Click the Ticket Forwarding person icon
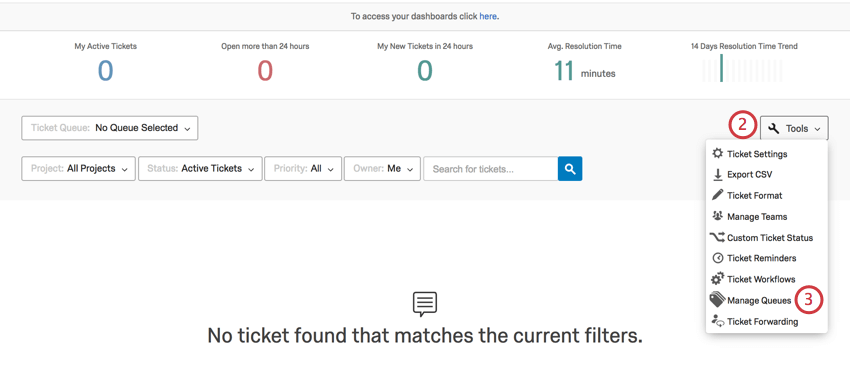Viewport: 850px width, 380px height. tap(718, 321)
